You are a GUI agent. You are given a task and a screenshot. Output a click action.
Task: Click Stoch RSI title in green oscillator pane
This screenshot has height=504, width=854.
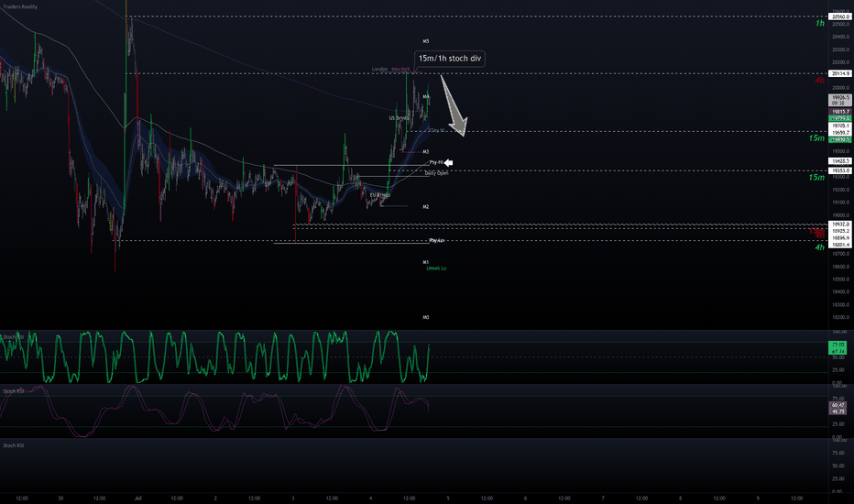click(13, 337)
